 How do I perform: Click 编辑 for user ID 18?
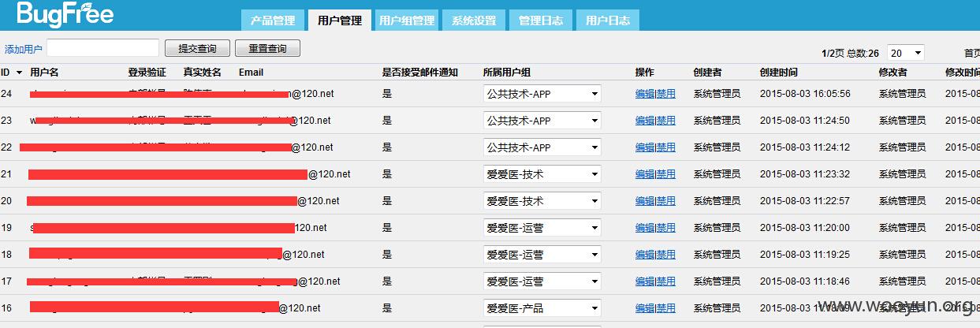pos(645,255)
